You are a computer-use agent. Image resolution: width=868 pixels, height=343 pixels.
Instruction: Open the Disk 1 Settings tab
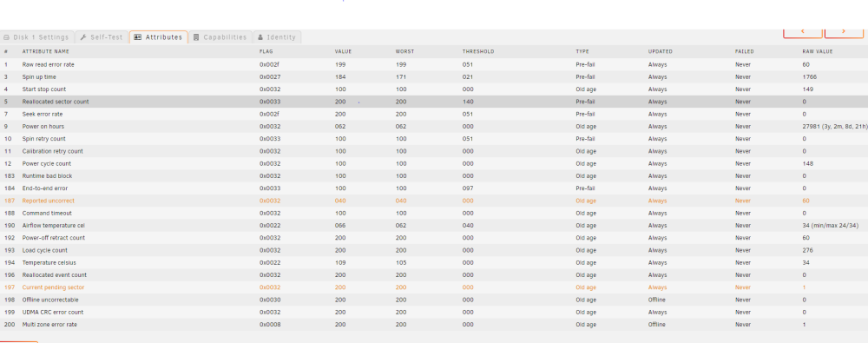tap(36, 37)
